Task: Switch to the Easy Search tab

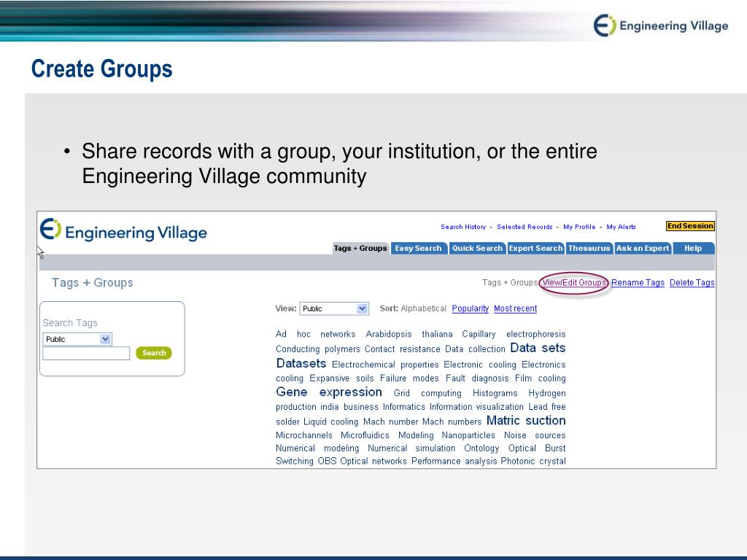Action: [x=418, y=248]
